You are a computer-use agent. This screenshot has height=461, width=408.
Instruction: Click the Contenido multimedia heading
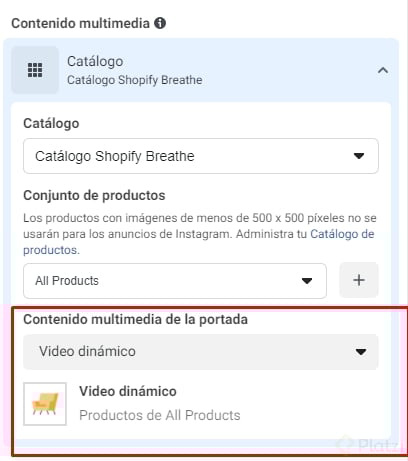click(x=80, y=23)
